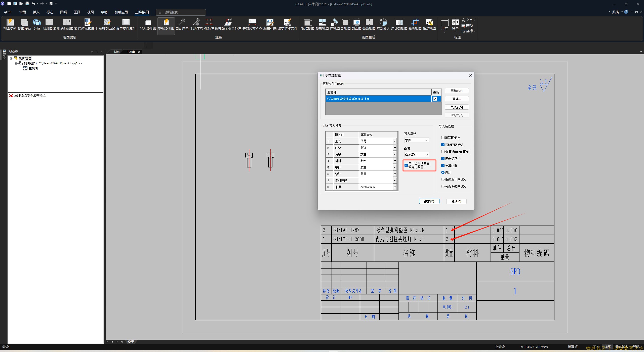Expand the 尺寸 dimension dropdown arrow

tap(445, 32)
